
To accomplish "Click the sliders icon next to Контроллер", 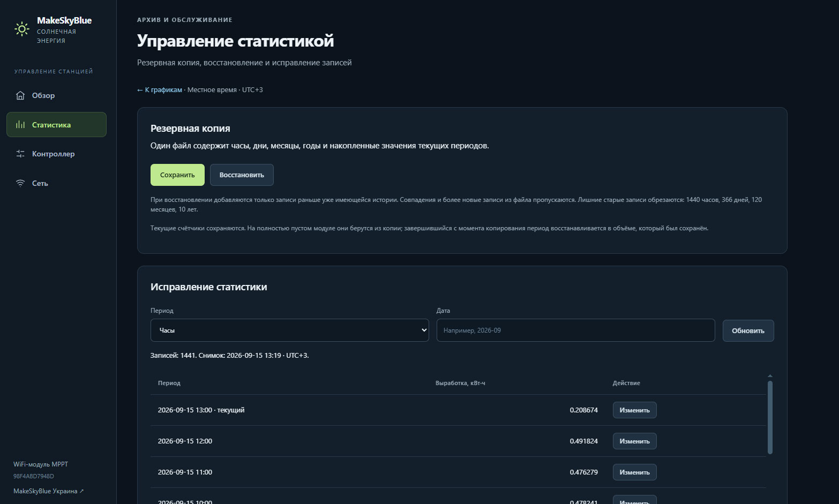I will click(20, 154).
